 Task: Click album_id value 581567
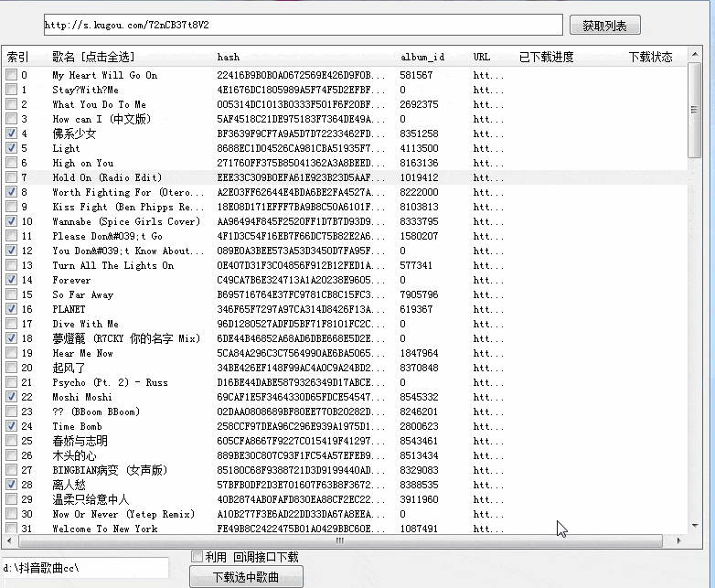[x=416, y=75]
